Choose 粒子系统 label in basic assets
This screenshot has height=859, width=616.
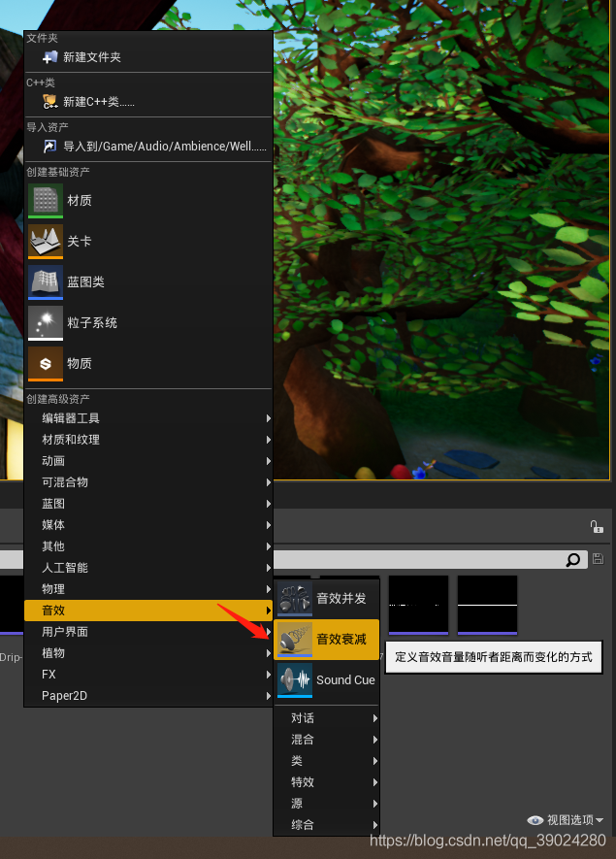click(x=92, y=322)
